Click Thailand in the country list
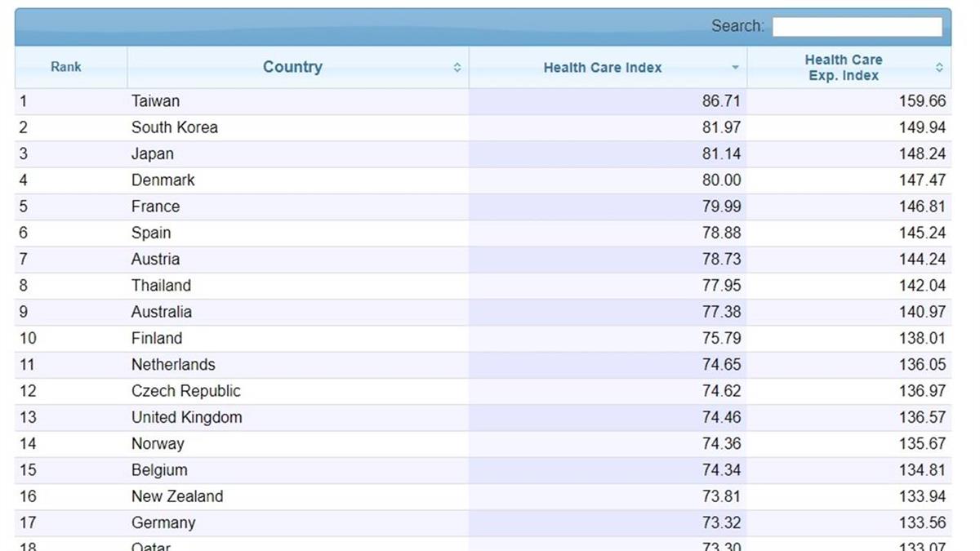The height and width of the screenshot is (551, 980). pos(162,285)
